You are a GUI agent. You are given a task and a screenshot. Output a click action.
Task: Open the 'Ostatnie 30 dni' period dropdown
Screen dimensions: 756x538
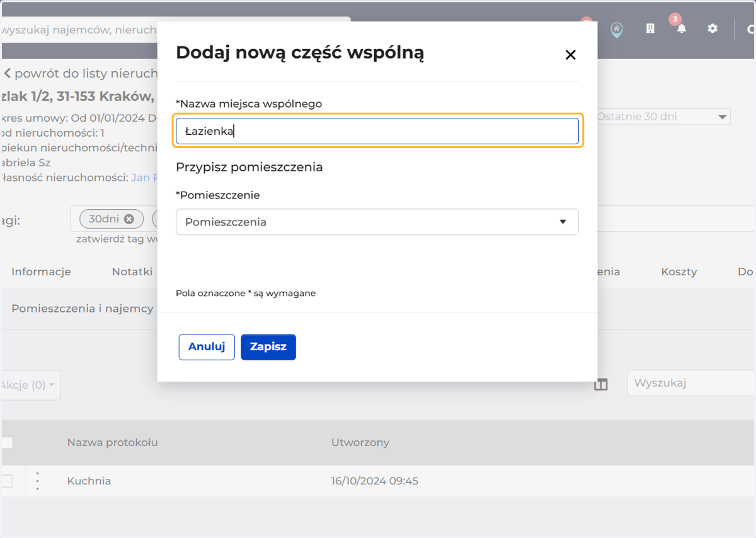tap(663, 117)
